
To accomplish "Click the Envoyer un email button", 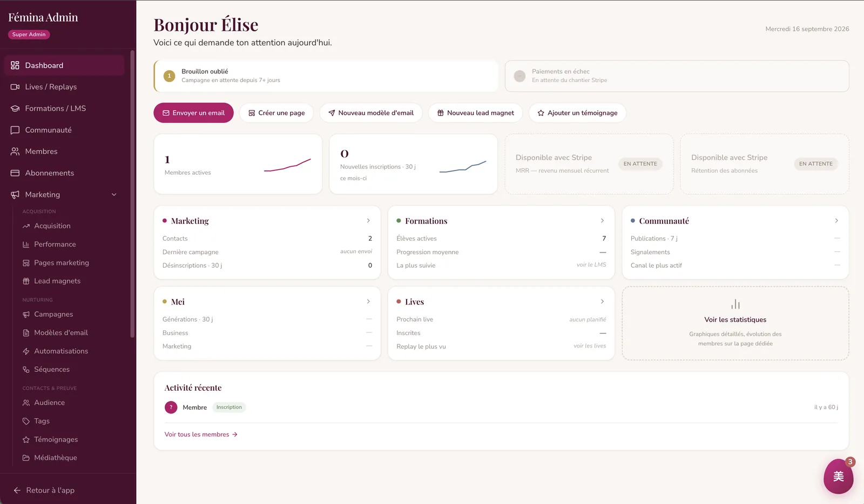I will pos(193,113).
